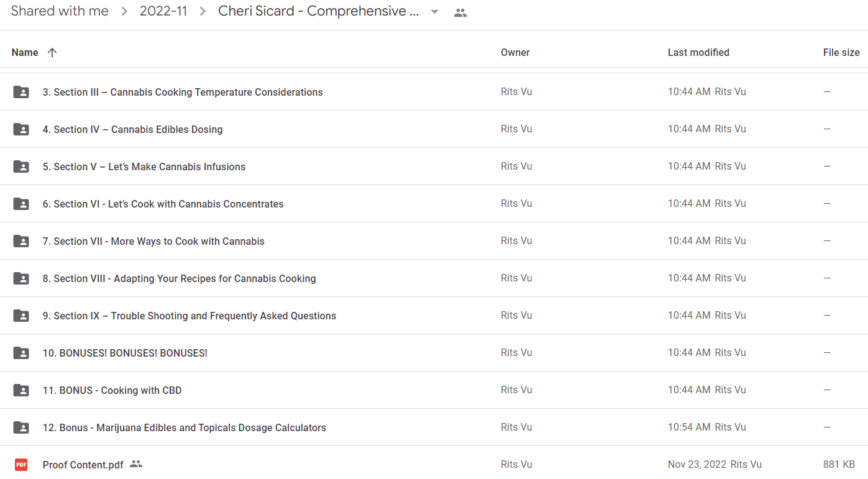The image size is (868, 479).
Task: Click the Owner column header
Action: (x=515, y=53)
